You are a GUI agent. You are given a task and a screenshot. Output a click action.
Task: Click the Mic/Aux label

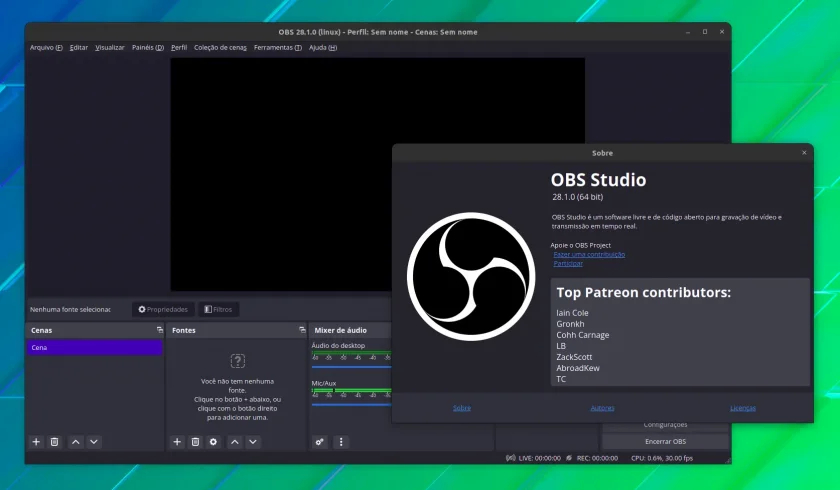pyautogui.click(x=324, y=383)
